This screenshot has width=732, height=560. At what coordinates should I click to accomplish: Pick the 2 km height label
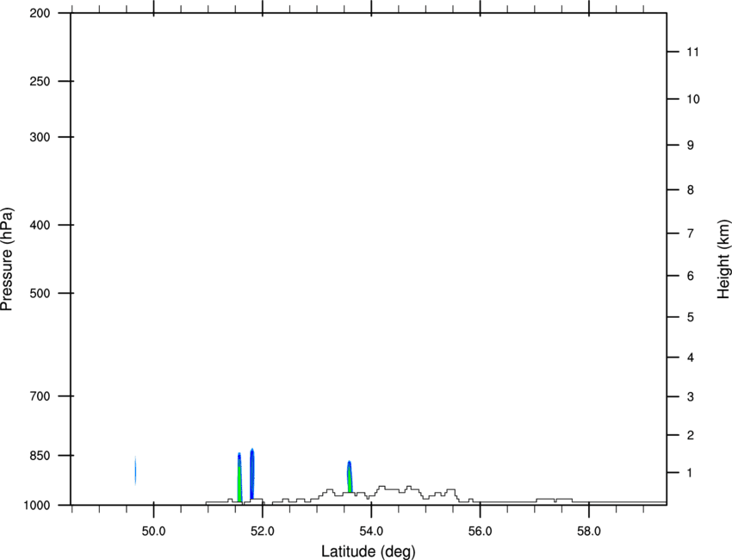691,435
